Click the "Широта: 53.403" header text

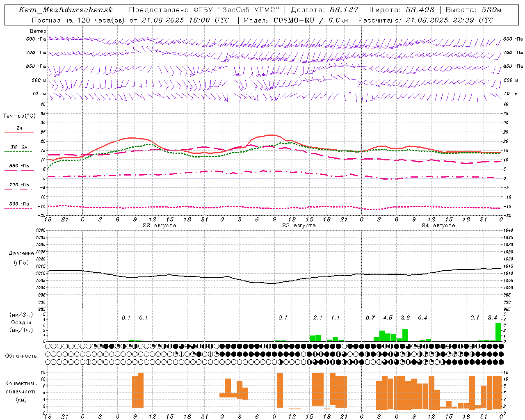(402, 10)
